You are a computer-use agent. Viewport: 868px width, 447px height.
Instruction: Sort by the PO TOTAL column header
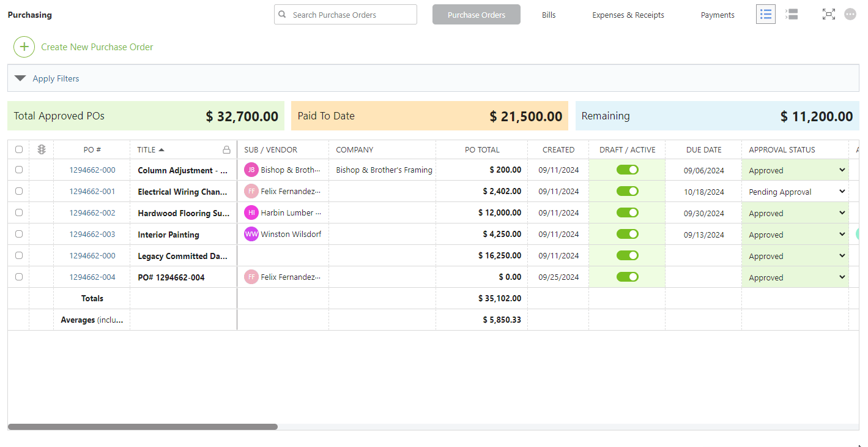[x=482, y=149]
